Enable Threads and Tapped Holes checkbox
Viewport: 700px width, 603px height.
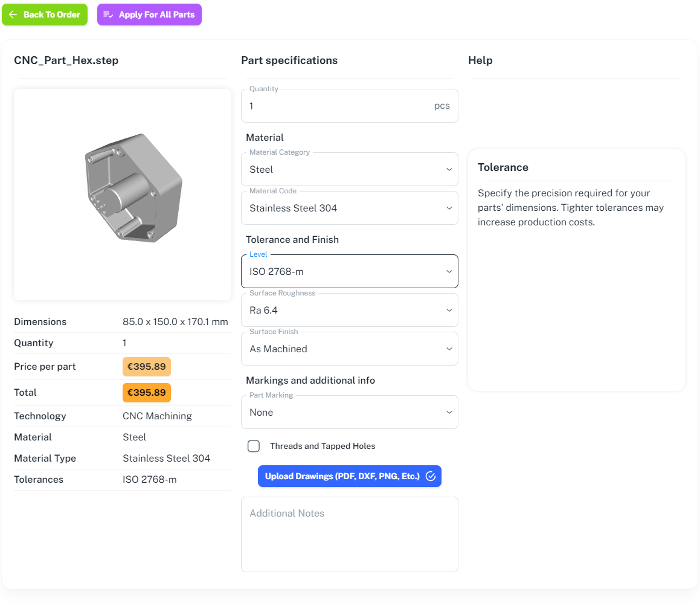254,446
